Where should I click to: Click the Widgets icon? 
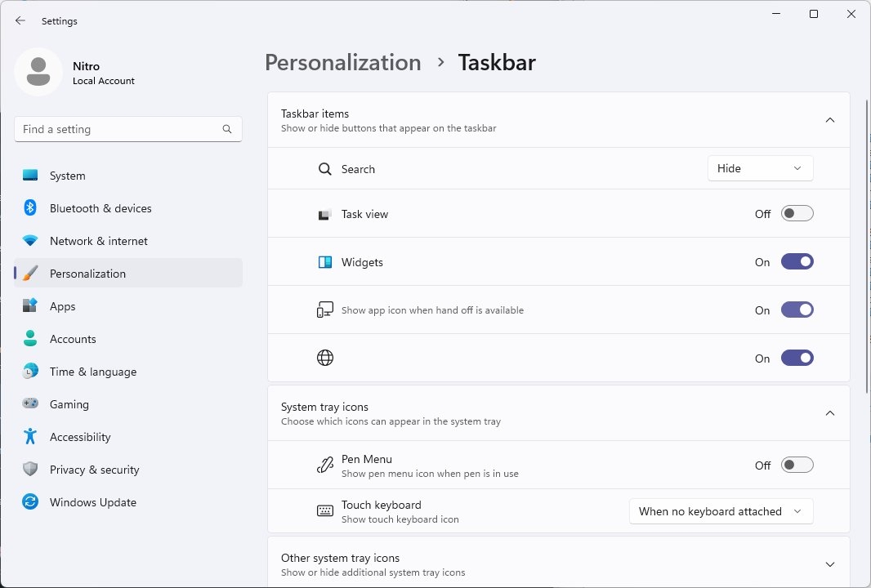(325, 262)
